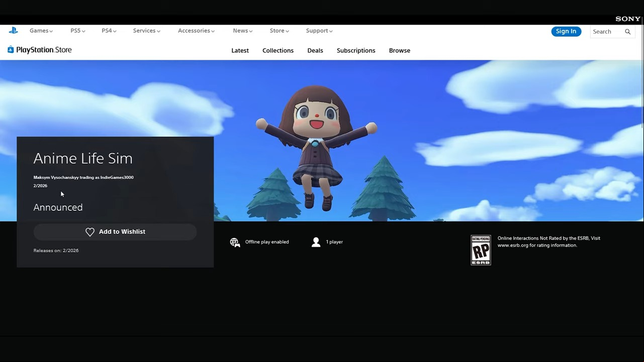
Task: Open the Latest store tab
Action: 240,51
